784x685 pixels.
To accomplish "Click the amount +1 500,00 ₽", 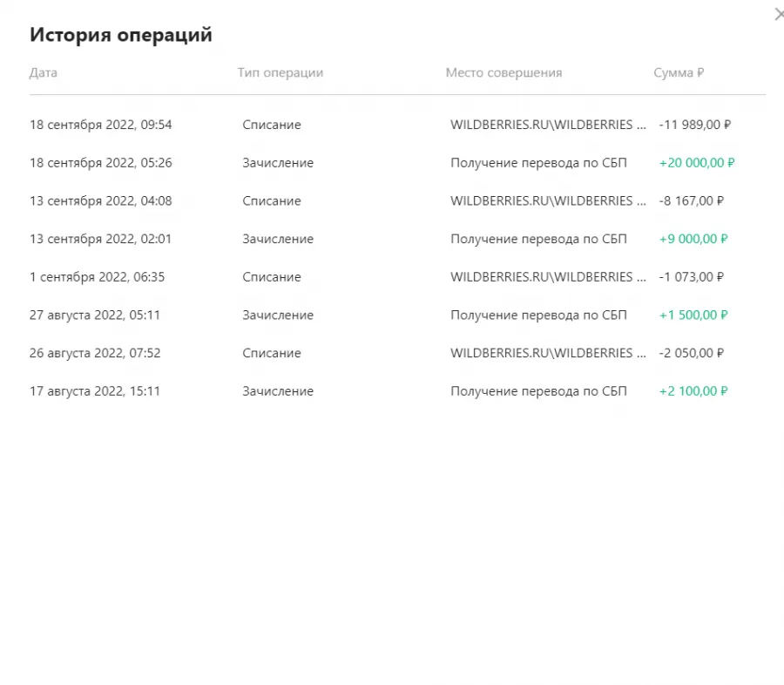I will pos(693,315).
